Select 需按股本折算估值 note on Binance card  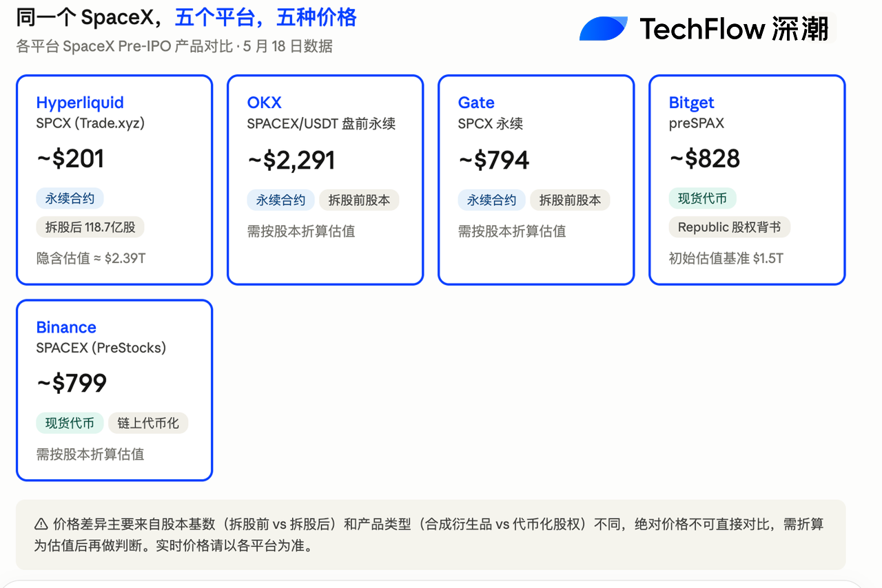[x=90, y=454]
